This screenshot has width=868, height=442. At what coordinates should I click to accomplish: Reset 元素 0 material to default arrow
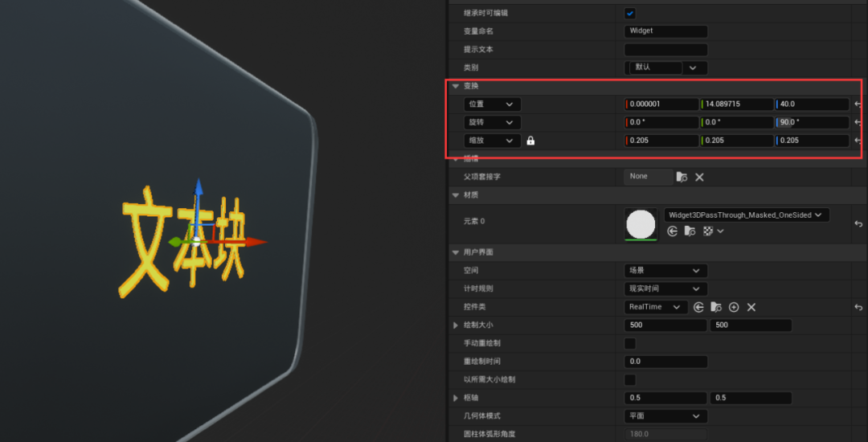click(858, 223)
